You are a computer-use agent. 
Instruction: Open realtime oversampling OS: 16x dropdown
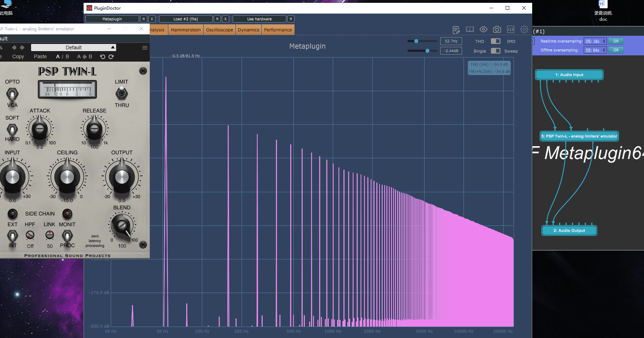click(x=595, y=41)
